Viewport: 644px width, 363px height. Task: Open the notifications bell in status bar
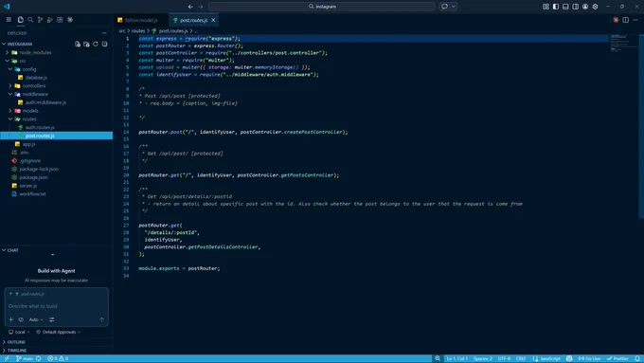point(637,358)
